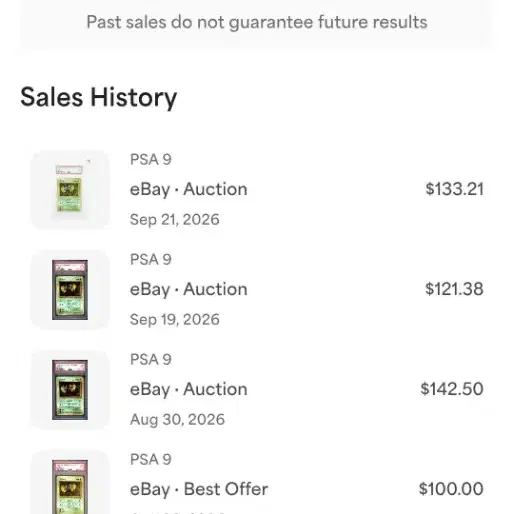Click the PSA 9 label of the first sale

point(151,159)
